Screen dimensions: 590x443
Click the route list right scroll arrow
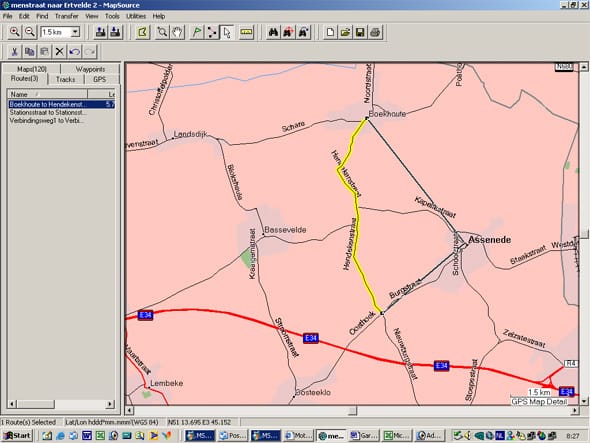[110, 404]
